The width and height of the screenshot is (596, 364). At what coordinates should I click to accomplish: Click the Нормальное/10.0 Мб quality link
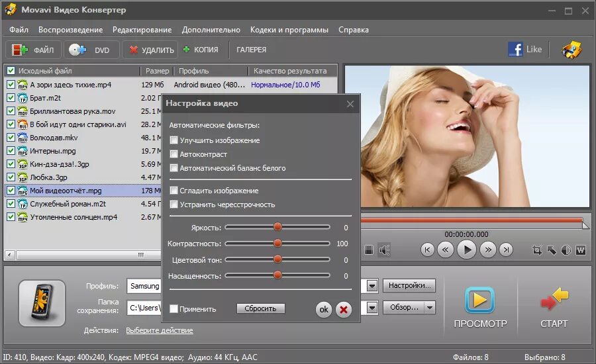tap(285, 85)
